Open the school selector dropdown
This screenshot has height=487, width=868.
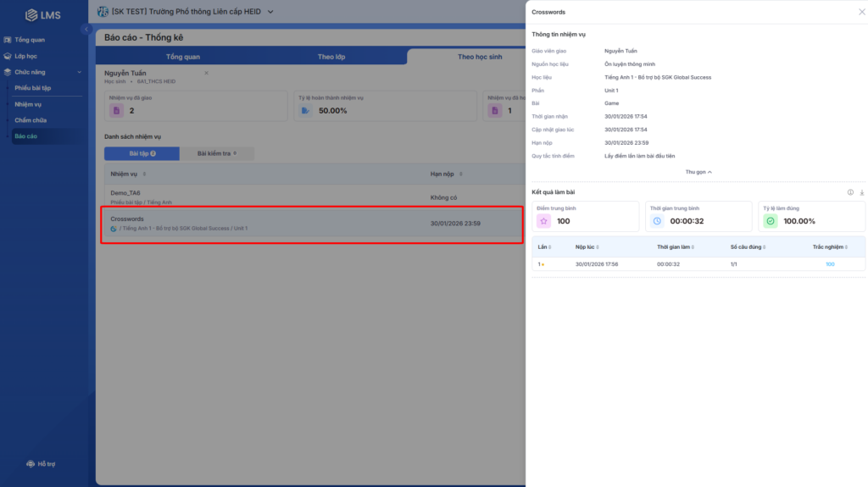coord(270,12)
